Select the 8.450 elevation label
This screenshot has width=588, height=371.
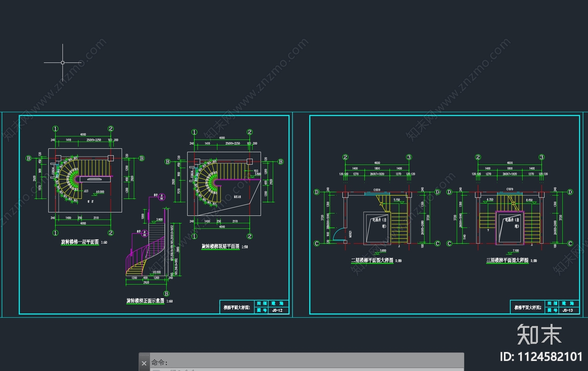(529, 200)
